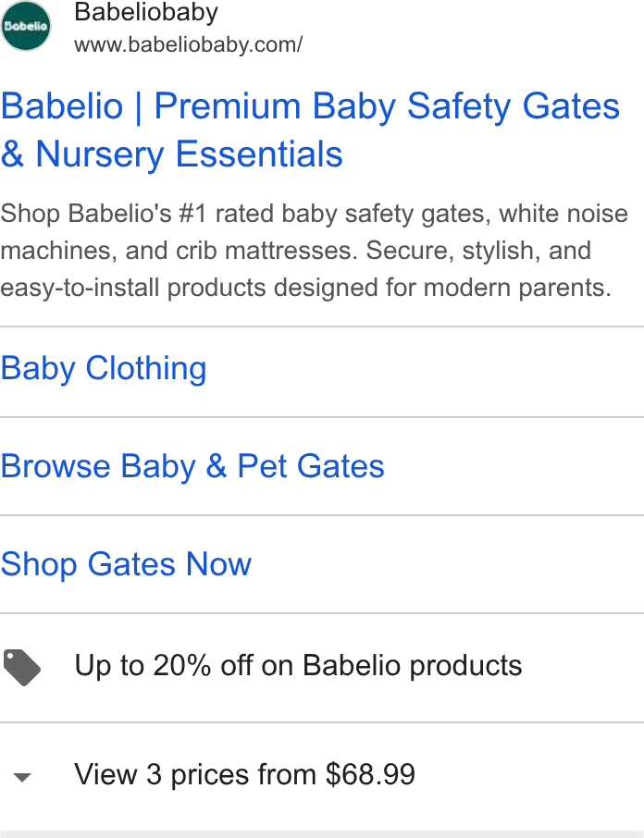Screen dimensions: 644x838
Task: Click 'Pet Gates' within the browse sitelink
Action: click(311, 466)
